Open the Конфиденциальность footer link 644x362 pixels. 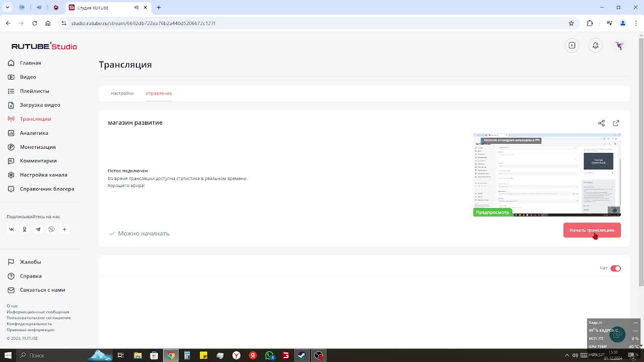point(29,324)
